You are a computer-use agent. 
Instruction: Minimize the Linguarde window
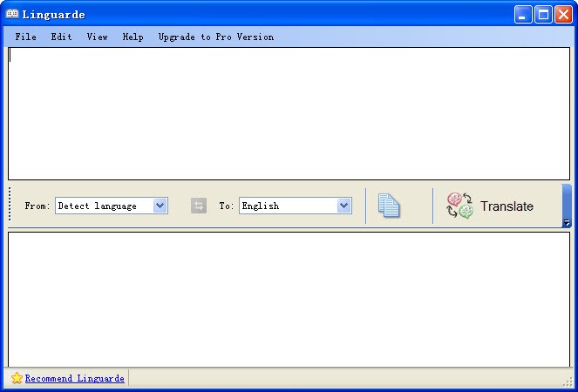click(x=523, y=15)
